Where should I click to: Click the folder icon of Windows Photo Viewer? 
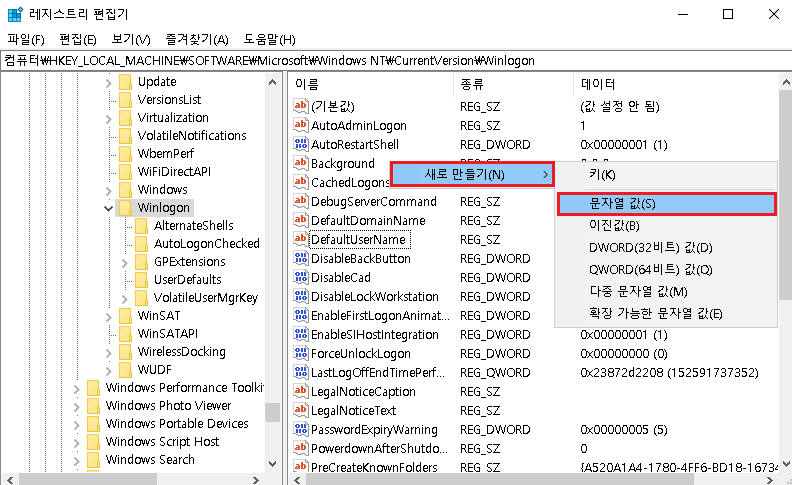point(94,406)
